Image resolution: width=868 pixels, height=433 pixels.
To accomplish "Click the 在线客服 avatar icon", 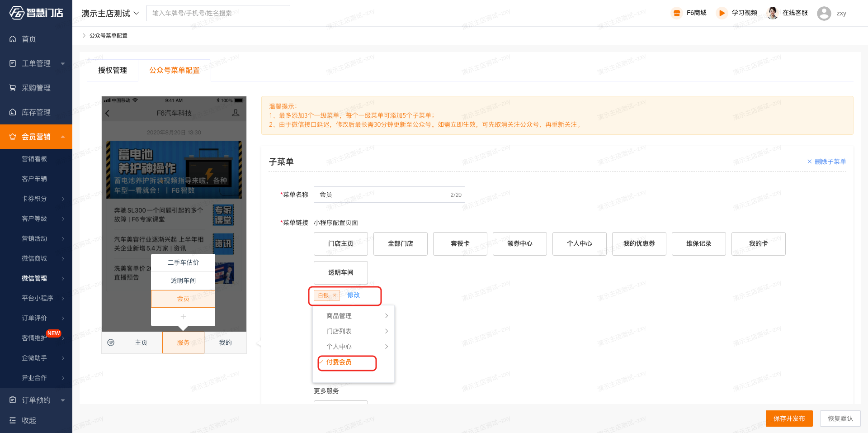I will pos(773,13).
